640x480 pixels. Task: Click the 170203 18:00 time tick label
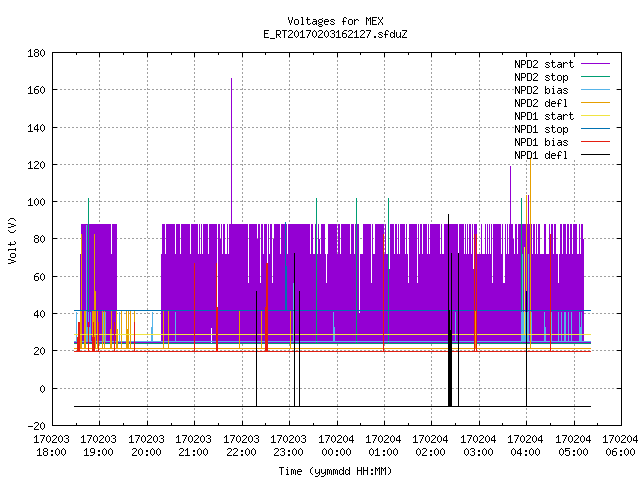51,446
